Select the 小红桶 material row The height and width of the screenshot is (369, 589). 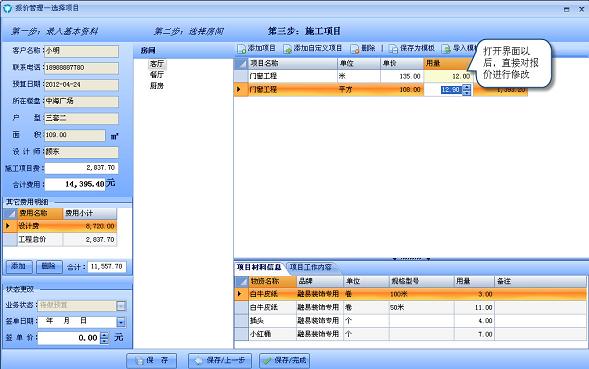click(410, 334)
